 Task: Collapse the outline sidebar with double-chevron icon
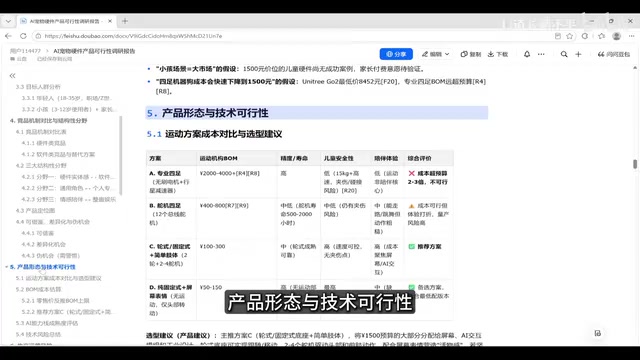point(13,76)
